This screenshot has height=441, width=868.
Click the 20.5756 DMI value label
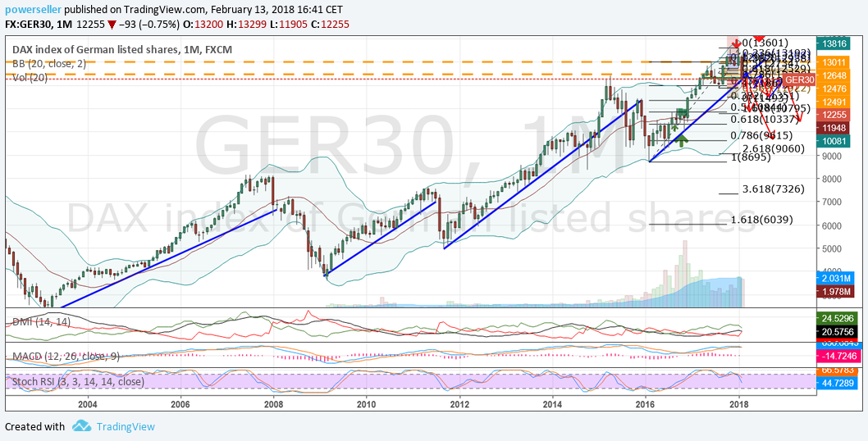(x=836, y=331)
